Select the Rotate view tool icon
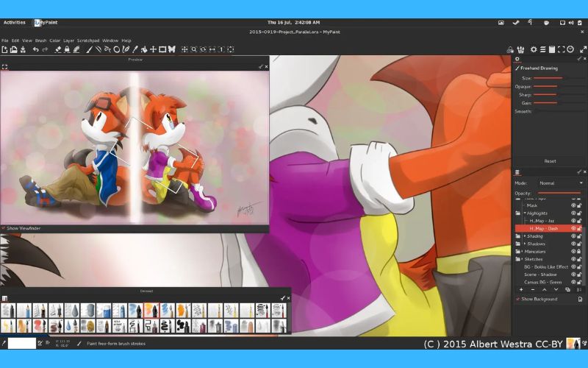This screenshot has height=368, width=588. [203, 49]
